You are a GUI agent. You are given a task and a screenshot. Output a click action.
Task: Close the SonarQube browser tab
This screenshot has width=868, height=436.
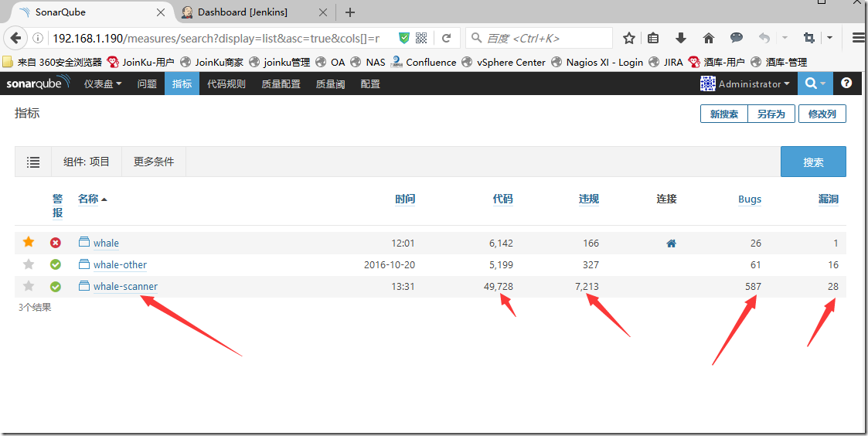[161, 12]
